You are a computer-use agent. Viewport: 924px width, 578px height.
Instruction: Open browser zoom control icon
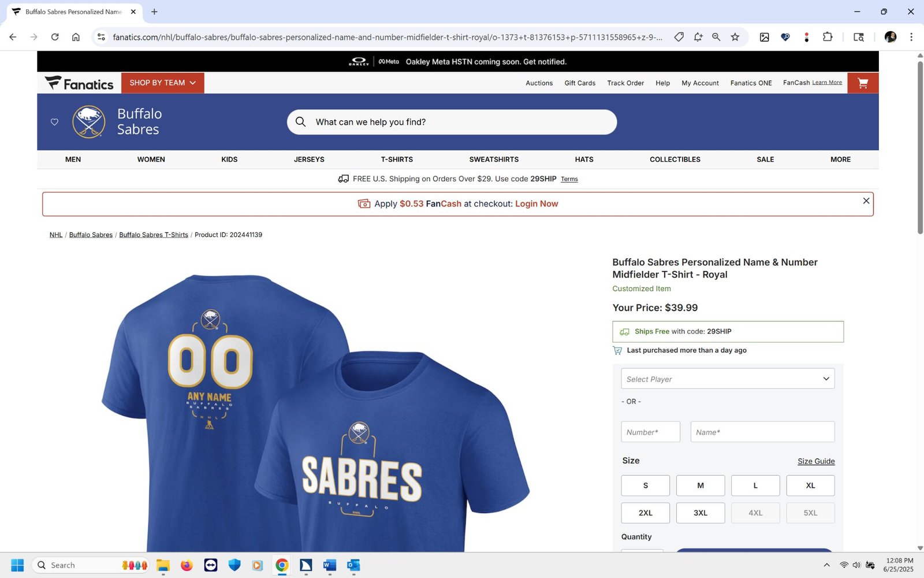(x=716, y=37)
